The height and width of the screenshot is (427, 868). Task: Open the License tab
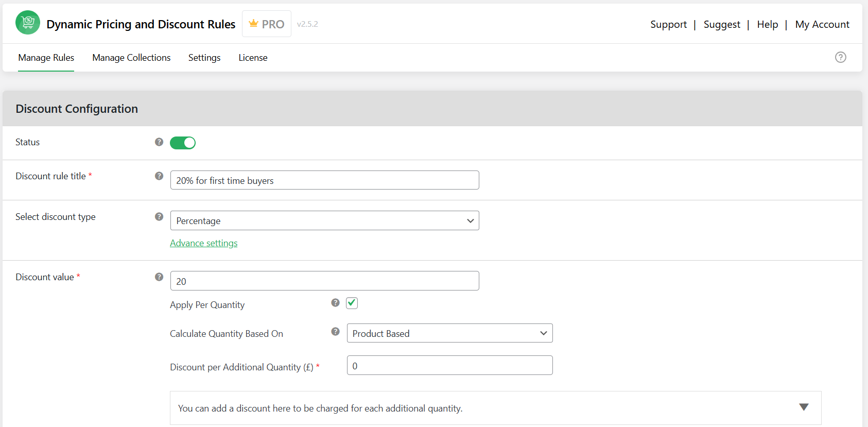point(253,58)
